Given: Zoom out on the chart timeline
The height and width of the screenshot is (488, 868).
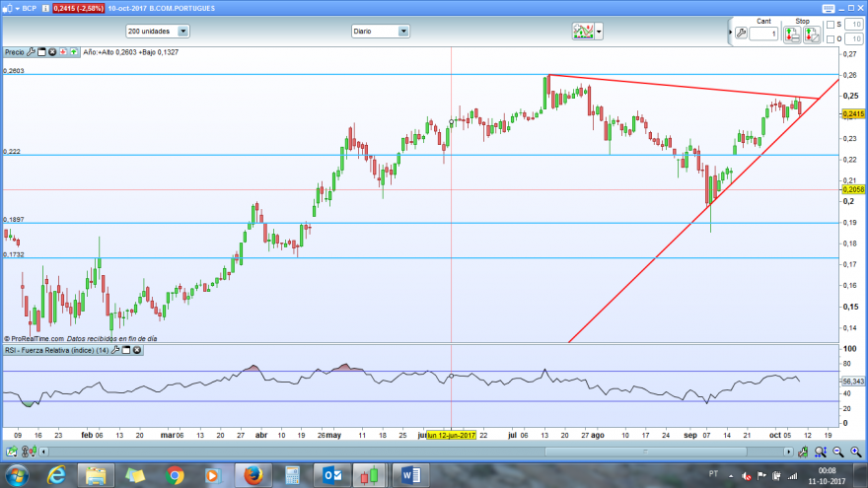Looking at the screenshot, I should click(x=838, y=453).
